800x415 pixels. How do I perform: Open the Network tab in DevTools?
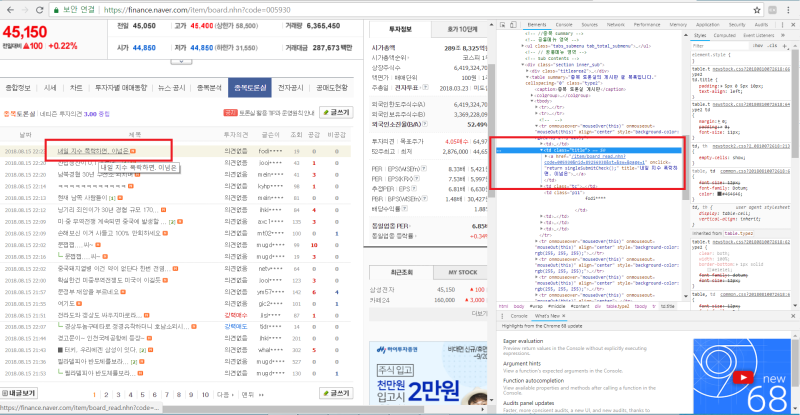615,25
